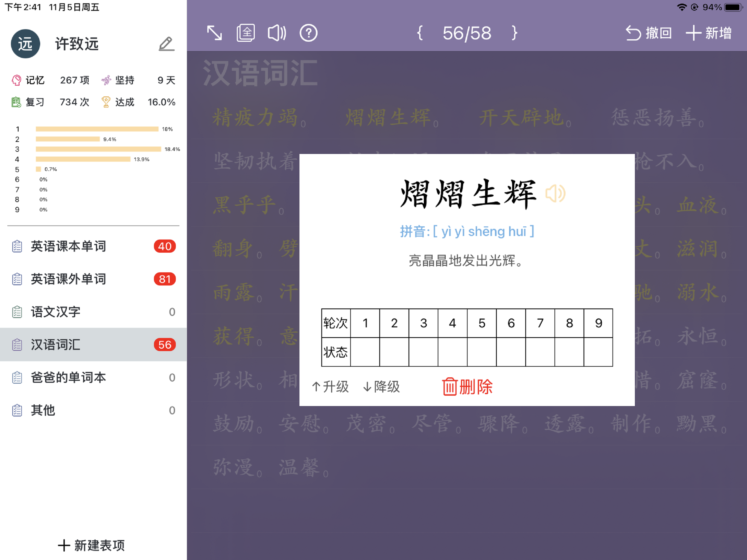The height and width of the screenshot is (560, 747).
Task: Tap 升级 to upgrade the word
Action: coord(330,387)
